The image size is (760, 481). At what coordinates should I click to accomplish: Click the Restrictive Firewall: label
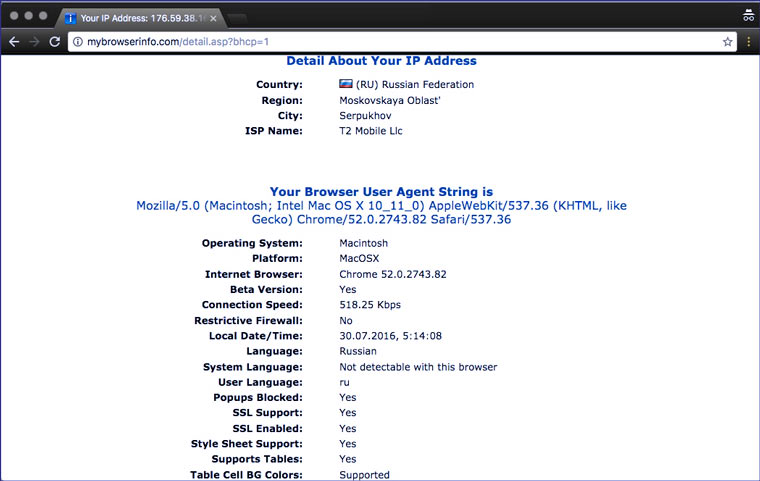248,321
